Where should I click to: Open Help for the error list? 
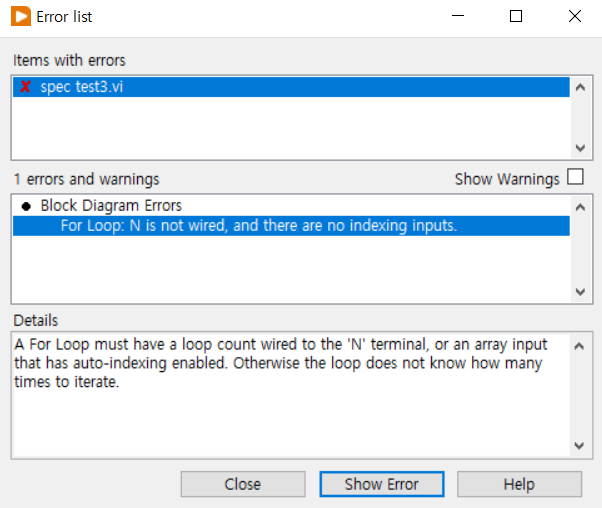click(x=519, y=484)
